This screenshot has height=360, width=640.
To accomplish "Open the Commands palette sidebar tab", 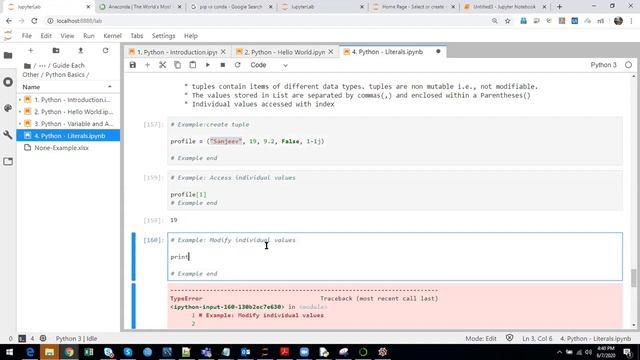I will point(8,108).
